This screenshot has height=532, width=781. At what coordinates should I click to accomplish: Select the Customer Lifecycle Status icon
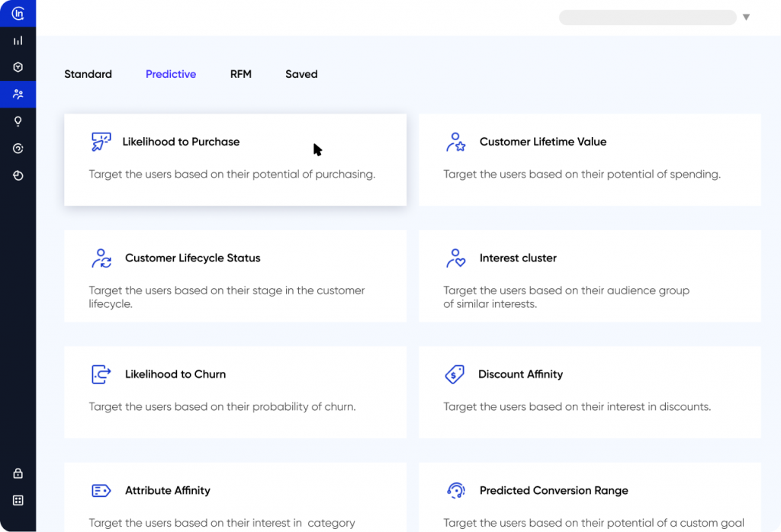tap(100, 258)
